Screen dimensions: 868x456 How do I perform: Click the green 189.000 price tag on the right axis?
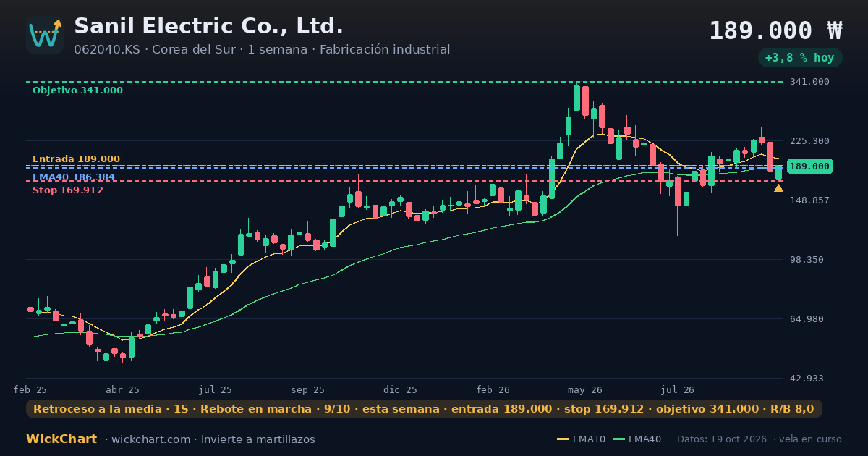tap(809, 166)
